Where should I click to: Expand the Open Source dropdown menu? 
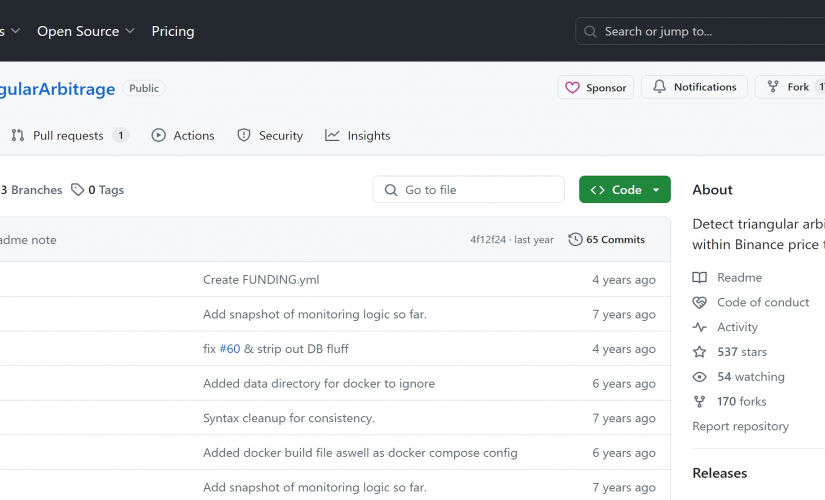pyautogui.click(x=86, y=32)
